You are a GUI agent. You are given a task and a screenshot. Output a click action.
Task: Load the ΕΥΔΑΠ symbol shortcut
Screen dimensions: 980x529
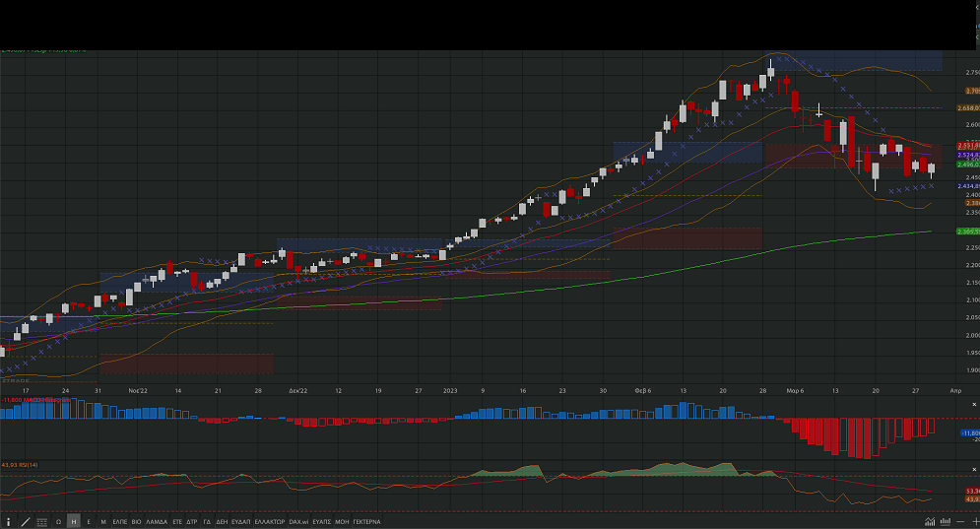(x=241, y=521)
